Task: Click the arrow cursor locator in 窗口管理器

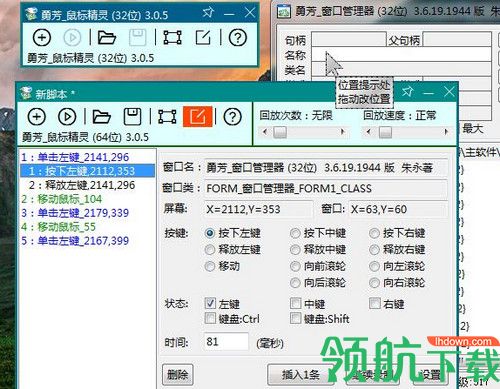Action: coord(333,64)
